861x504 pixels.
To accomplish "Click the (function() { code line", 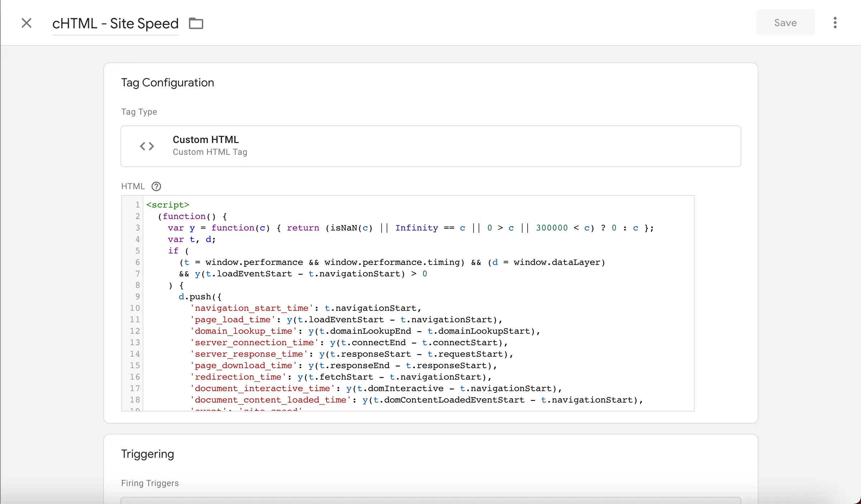I will [x=192, y=216].
